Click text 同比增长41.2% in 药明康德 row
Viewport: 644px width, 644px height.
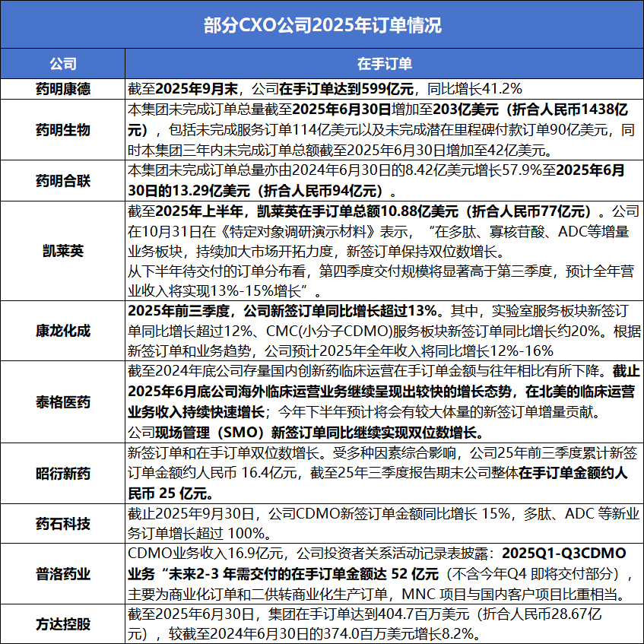tap(474, 89)
